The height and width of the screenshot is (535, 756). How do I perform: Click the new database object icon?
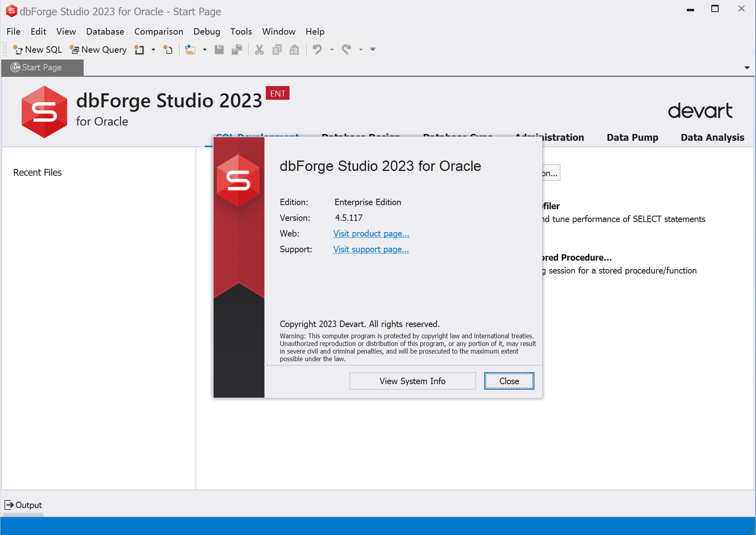[x=139, y=49]
